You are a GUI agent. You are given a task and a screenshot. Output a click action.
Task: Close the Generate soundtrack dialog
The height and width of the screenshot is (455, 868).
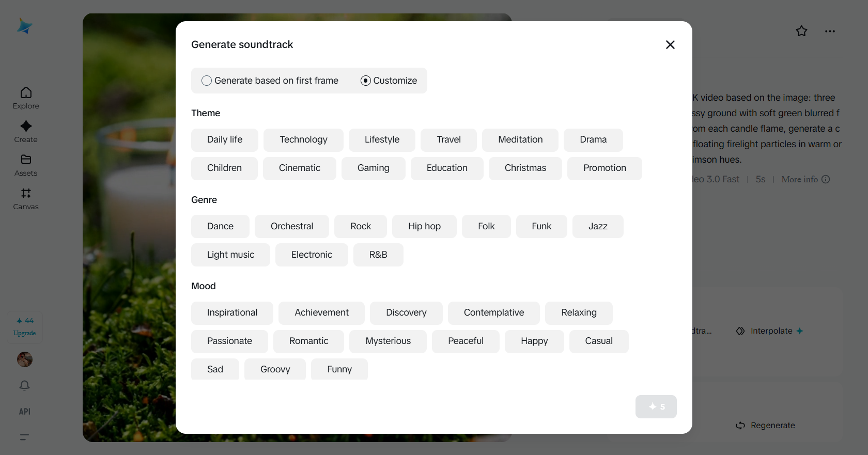click(670, 45)
